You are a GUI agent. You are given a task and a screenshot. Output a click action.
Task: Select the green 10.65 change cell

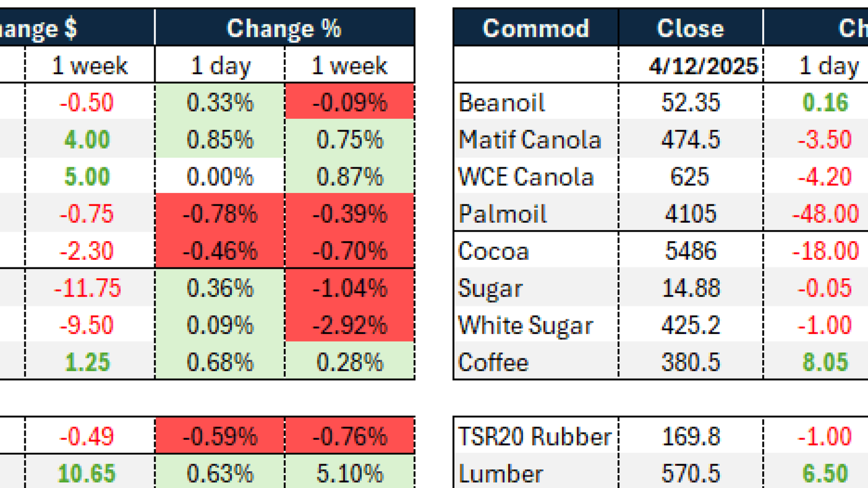pyautogui.click(x=87, y=473)
